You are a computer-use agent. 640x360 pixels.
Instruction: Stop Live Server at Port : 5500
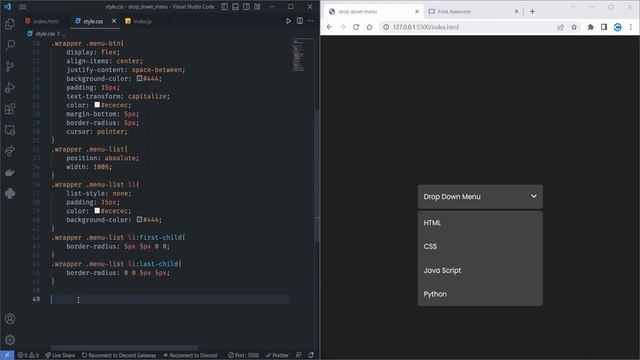pos(244,355)
